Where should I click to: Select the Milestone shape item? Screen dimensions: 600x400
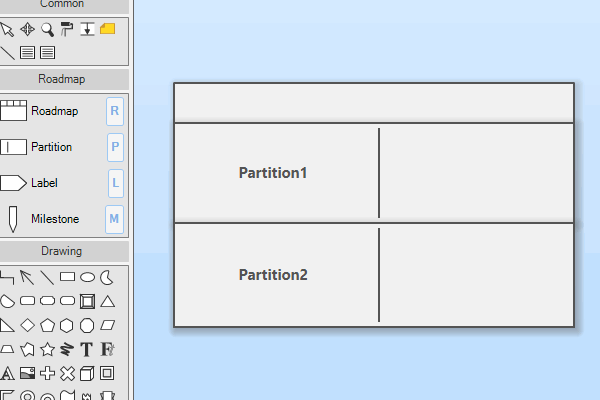click(40, 219)
